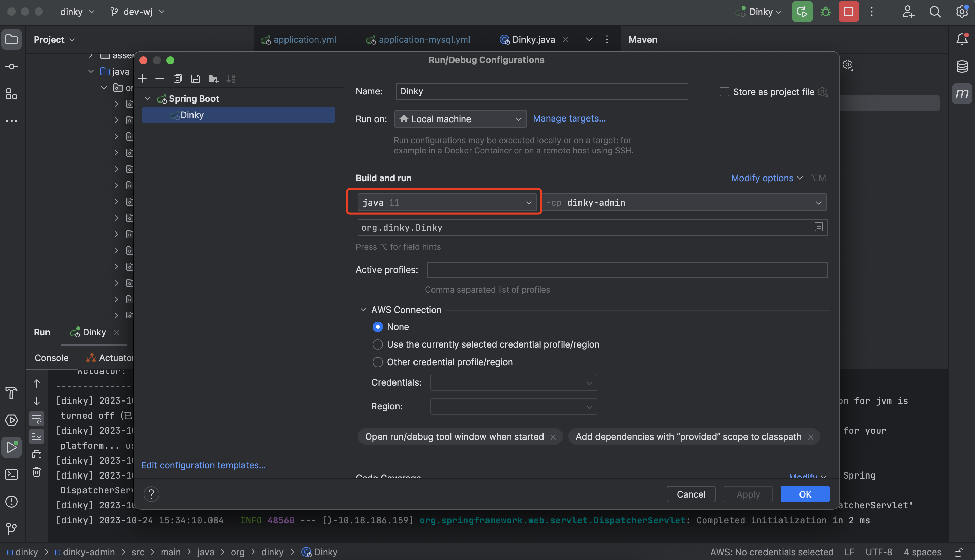Click the Add New Configuration plus icon
This screenshot has height=560, width=975.
click(142, 79)
